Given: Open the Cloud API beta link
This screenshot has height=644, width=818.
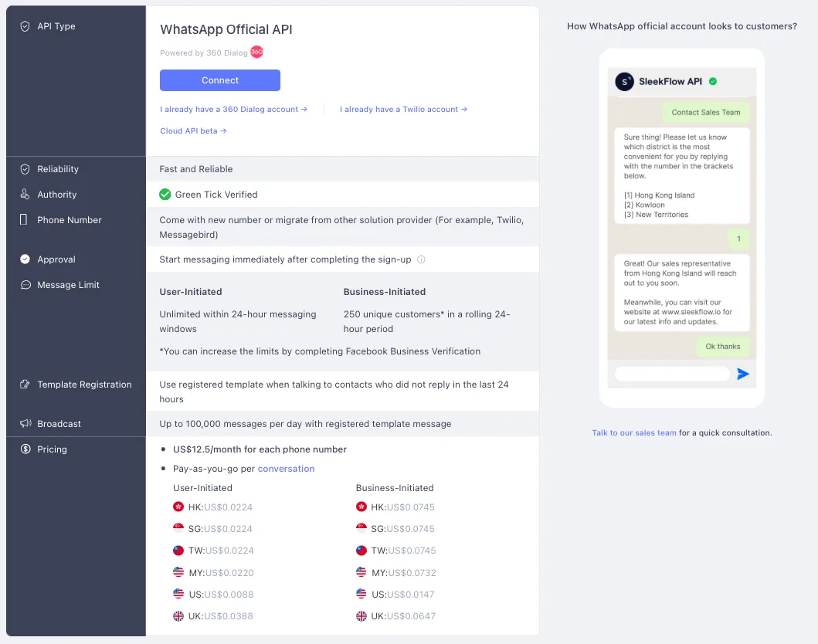Looking at the screenshot, I should click(192, 130).
